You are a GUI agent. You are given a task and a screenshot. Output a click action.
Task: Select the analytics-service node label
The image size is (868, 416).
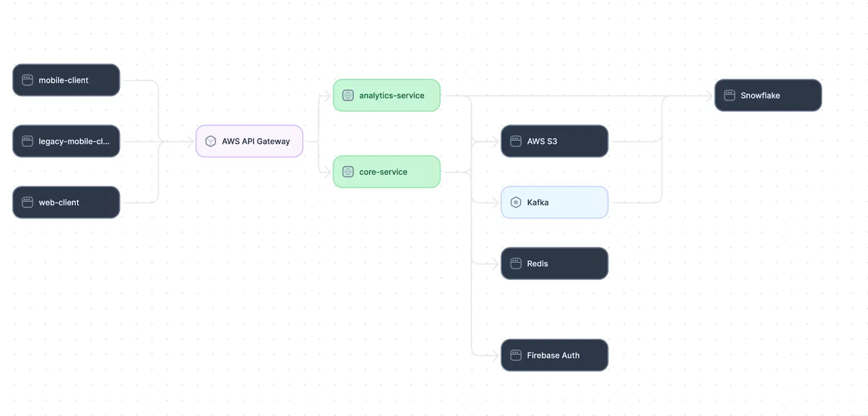pos(391,96)
